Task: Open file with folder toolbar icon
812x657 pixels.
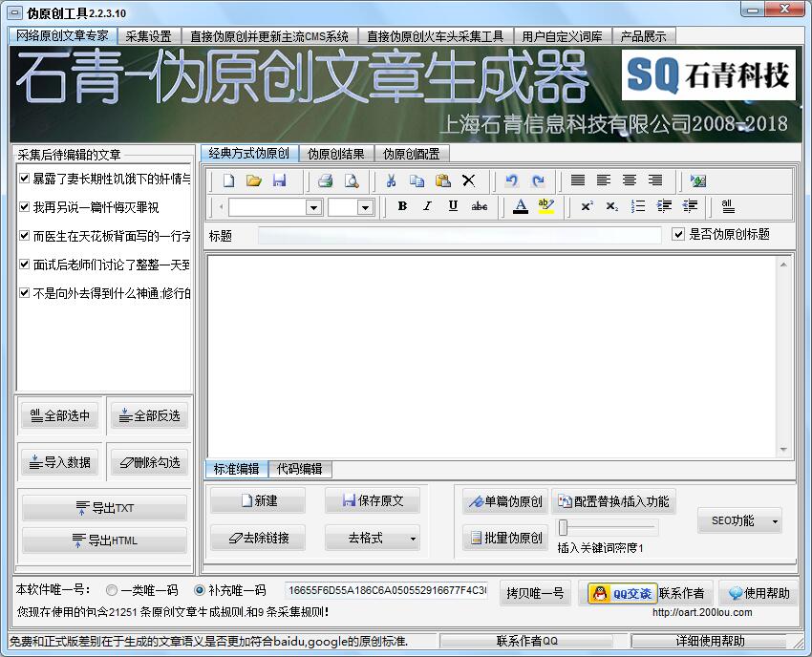Action: point(254,180)
